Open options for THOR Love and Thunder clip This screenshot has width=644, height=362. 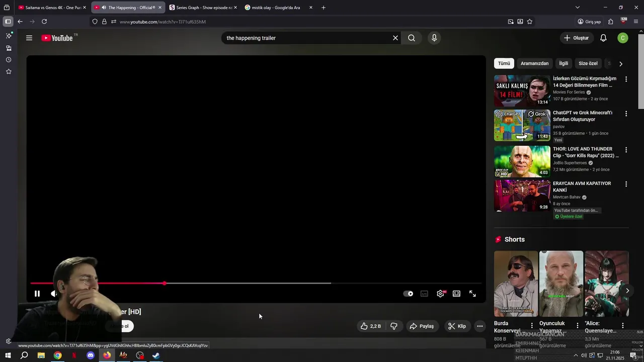(x=626, y=150)
